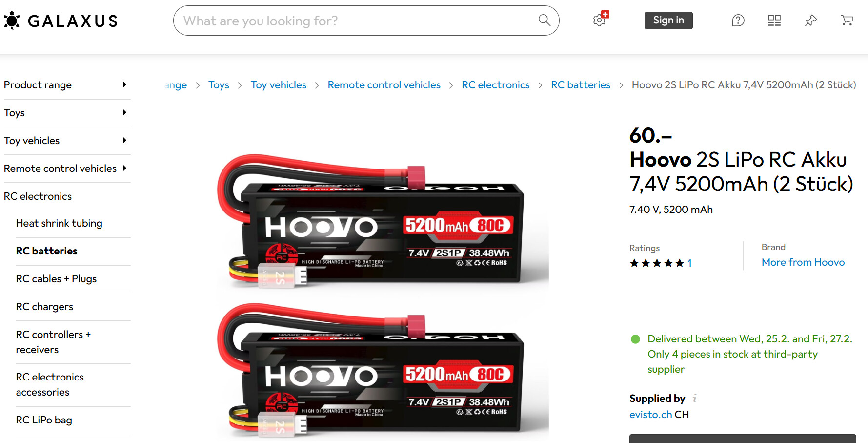
Task: Open the evisto.ch supplier link
Action: 651,415
